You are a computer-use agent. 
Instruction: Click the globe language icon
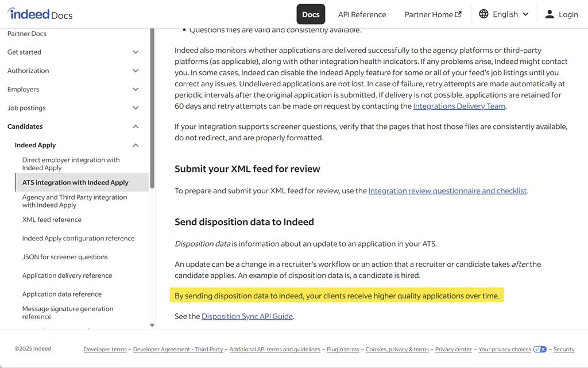click(x=483, y=14)
